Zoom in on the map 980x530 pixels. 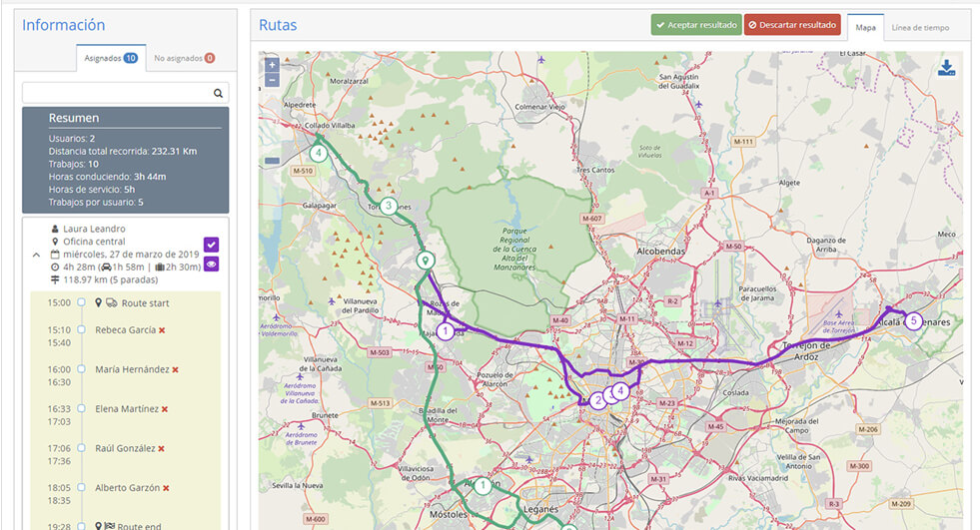coord(272,65)
